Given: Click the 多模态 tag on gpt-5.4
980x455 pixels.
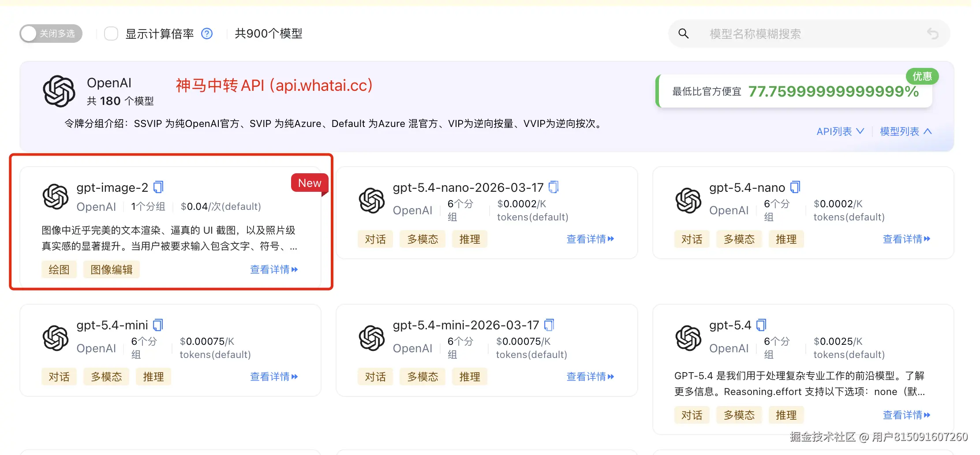Looking at the screenshot, I should (x=739, y=415).
